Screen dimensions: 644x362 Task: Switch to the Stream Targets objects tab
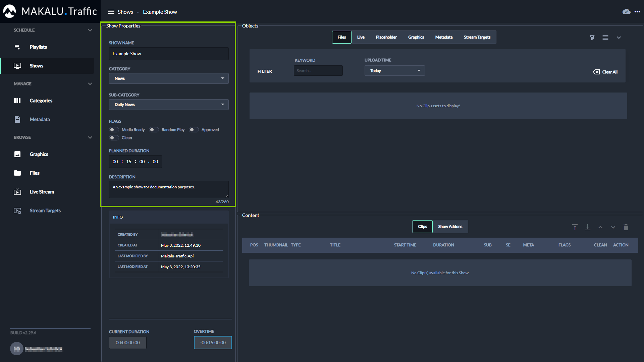pyautogui.click(x=477, y=37)
